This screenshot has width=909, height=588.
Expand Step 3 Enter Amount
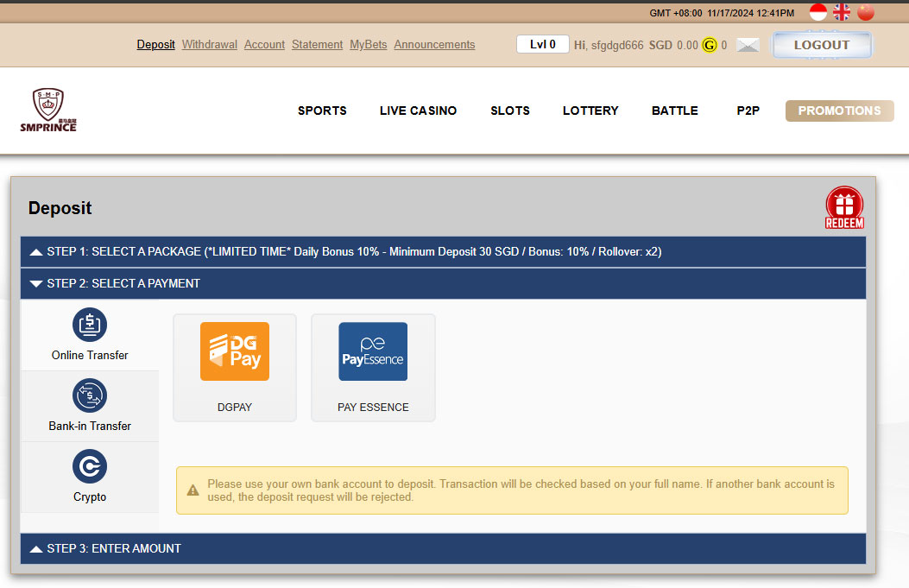[443, 548]
